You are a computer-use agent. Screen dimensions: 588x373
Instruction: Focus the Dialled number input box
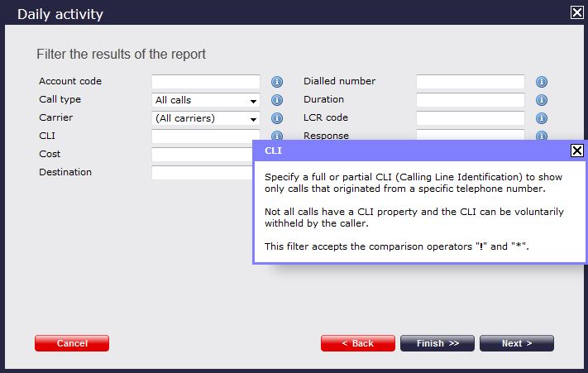(471, 82)
